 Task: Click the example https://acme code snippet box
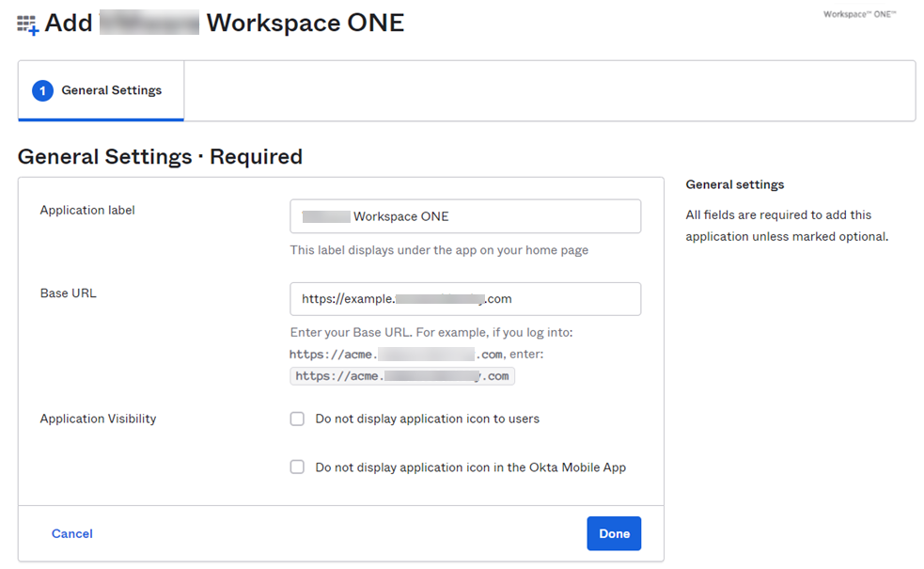pos(402,376)
